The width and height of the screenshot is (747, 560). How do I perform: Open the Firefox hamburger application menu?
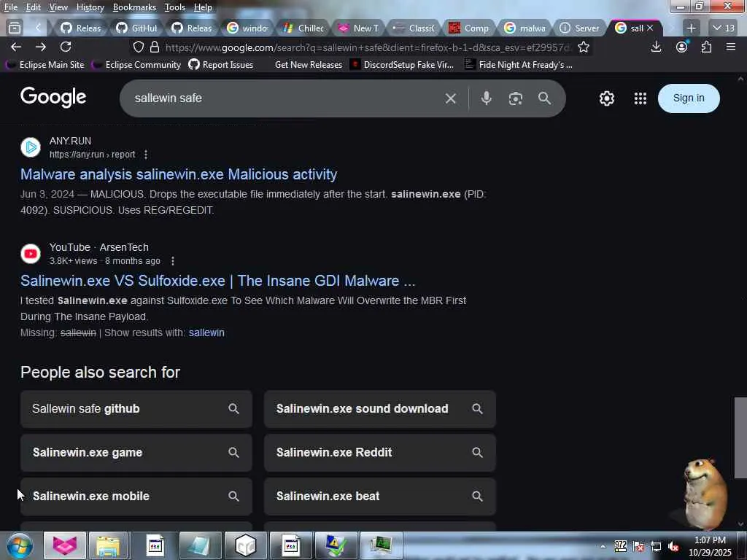click(x=731, y=47)
